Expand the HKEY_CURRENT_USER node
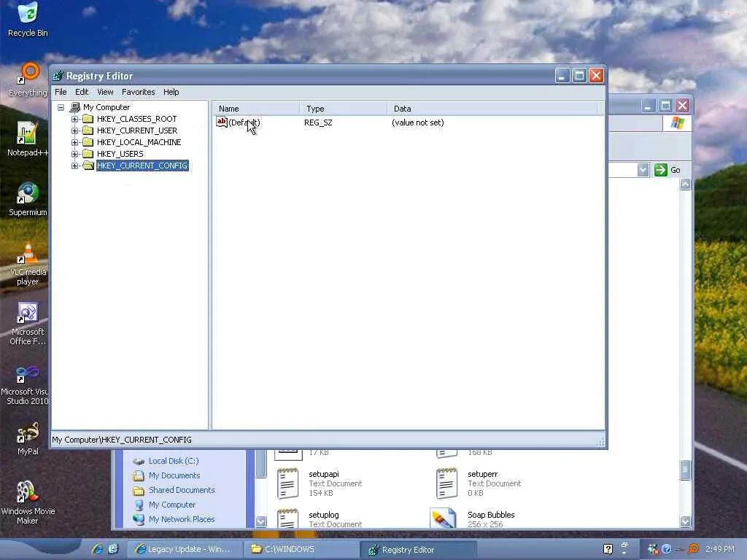Screen dimensions: 747x560 [75, 131]
